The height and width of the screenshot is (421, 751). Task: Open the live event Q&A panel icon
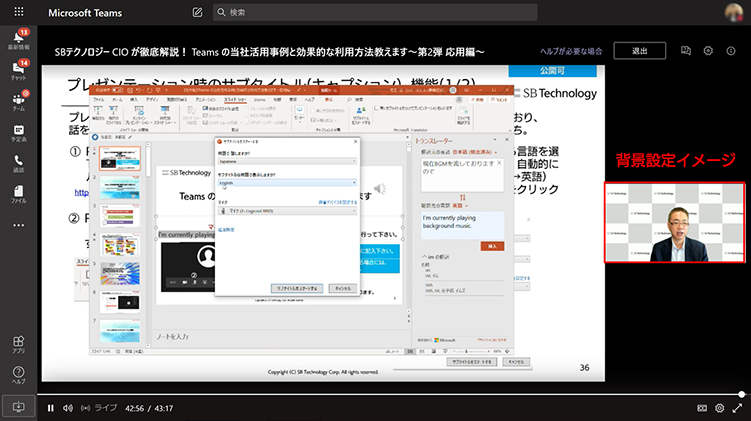[x=686, y=51]
